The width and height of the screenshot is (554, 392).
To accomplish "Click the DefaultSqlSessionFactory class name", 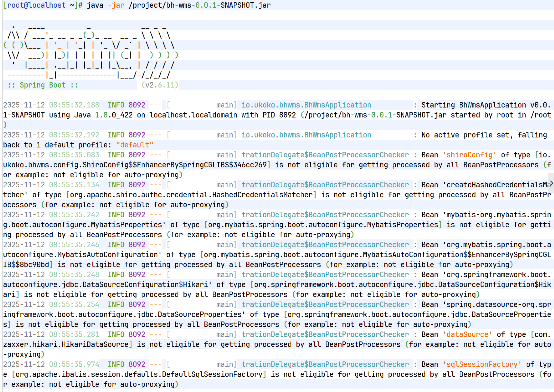I will point(212,374).
